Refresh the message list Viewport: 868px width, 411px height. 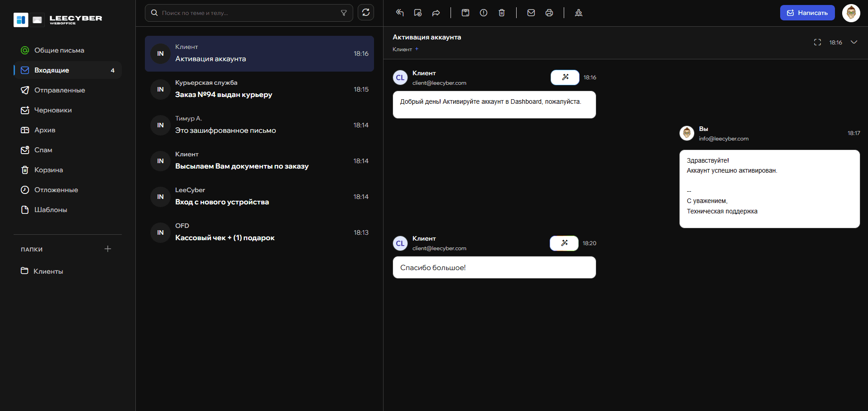[366, 13]
